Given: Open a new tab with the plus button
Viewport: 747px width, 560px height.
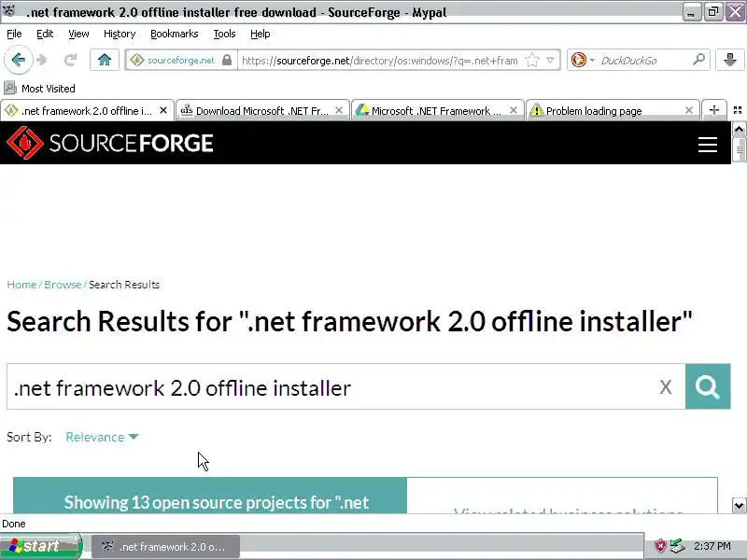Looking at the screenshot, I should point(714,110).
